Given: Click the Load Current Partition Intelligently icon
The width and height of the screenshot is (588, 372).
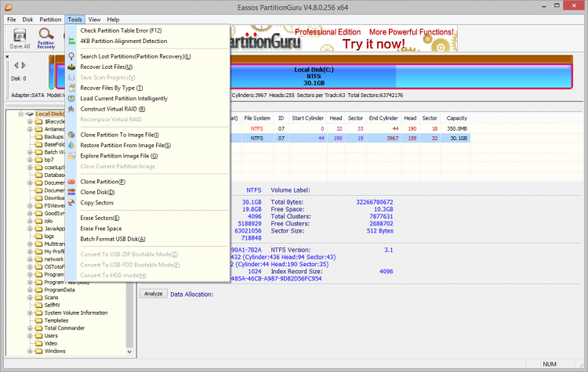Looking at the screenshot, I should (71, 99).
